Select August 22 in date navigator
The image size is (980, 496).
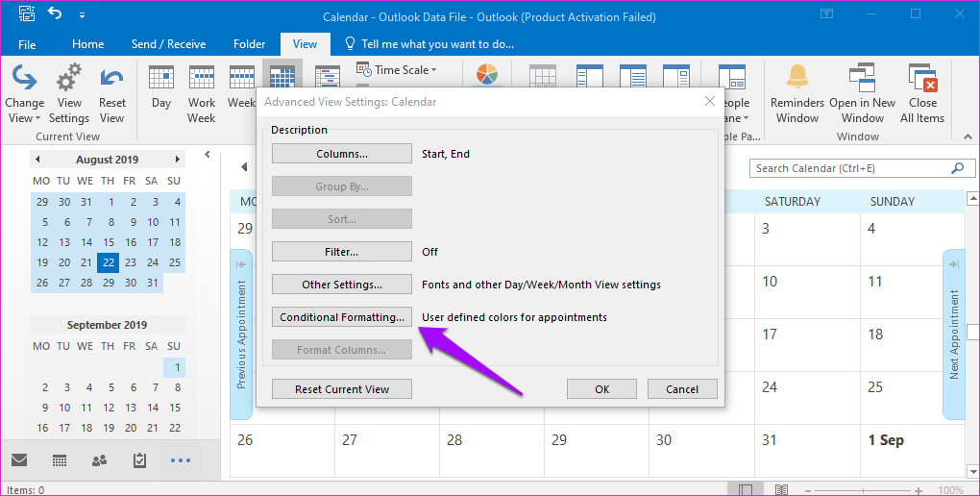[109, 262]
